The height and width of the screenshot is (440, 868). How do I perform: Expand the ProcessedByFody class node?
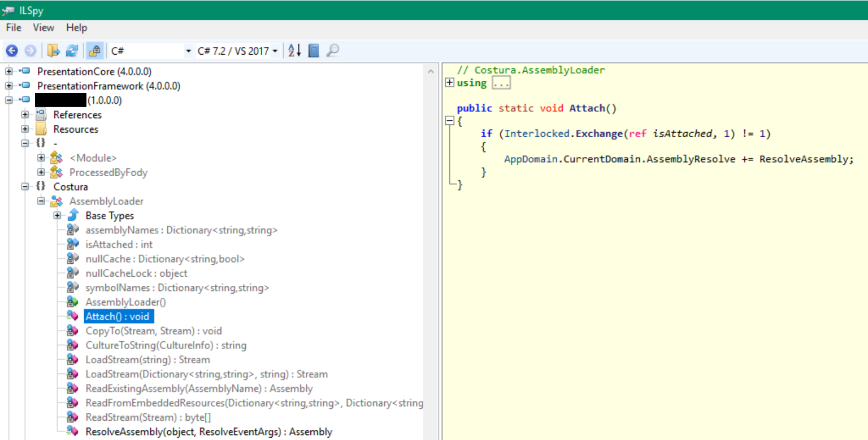[41, 172]
